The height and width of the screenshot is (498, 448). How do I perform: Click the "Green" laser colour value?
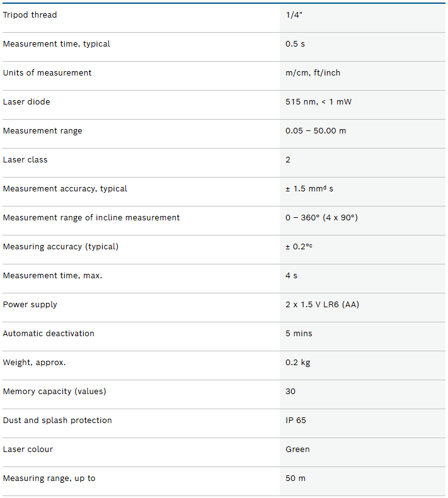[x=297, y=450]
